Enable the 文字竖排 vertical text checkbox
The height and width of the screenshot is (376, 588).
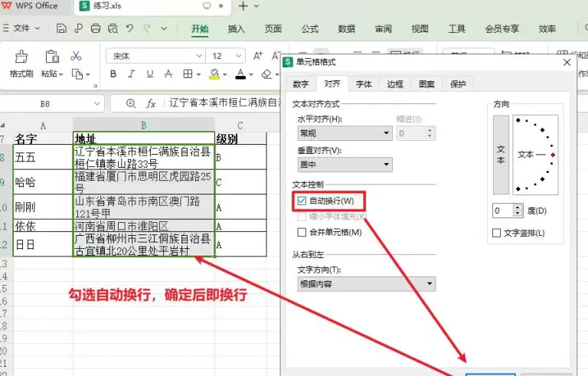tap(496, 233)
